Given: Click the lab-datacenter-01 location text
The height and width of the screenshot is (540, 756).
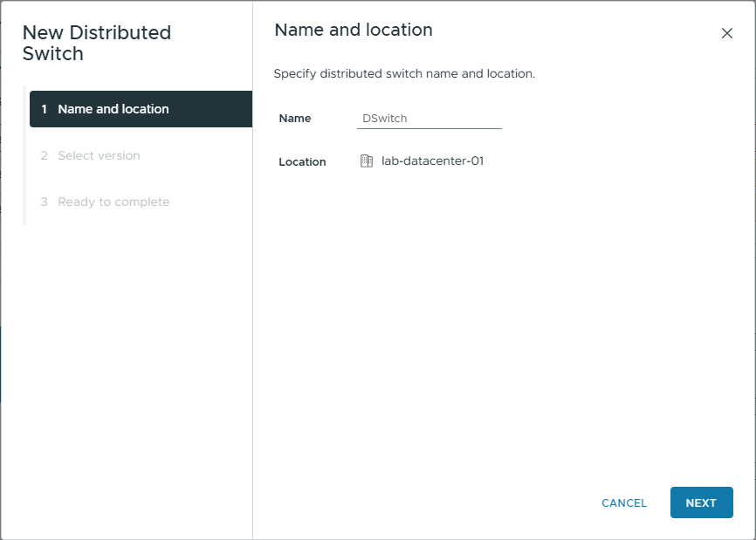Looking at the screenshot, I should click(432, 161).
